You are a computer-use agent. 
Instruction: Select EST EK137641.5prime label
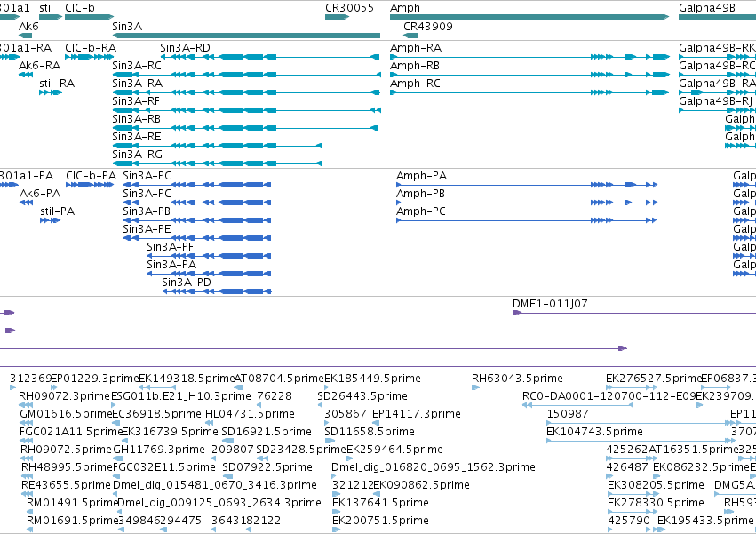pos(380,504)
